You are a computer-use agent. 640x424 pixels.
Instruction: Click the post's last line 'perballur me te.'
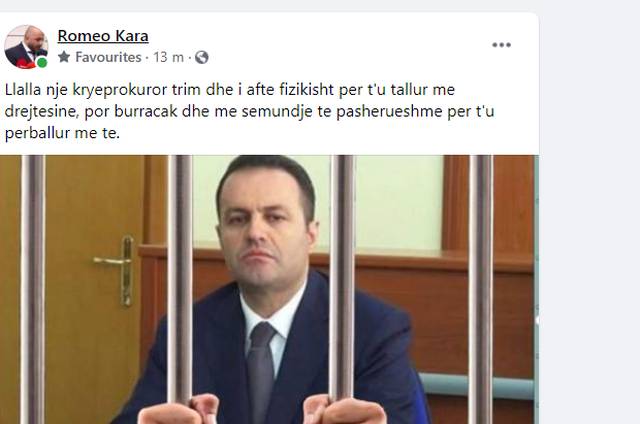62,133
